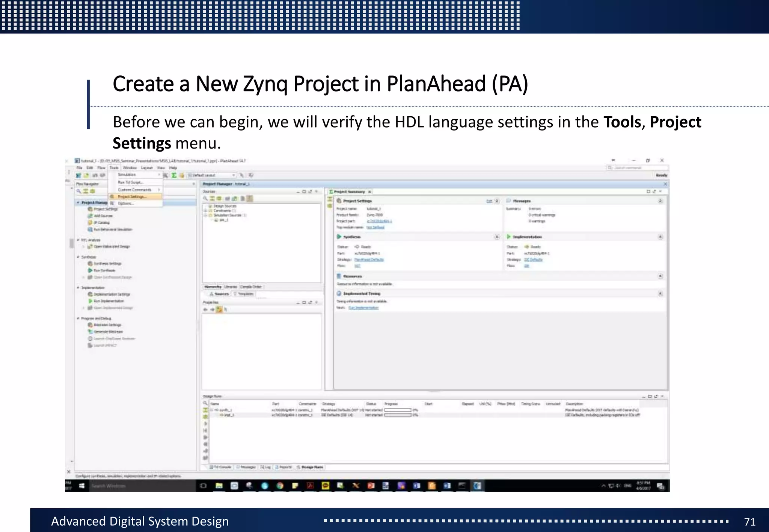Open Implementation Settings in Flow Navigator
769x532 pixels.
click(x=109, y=295)
